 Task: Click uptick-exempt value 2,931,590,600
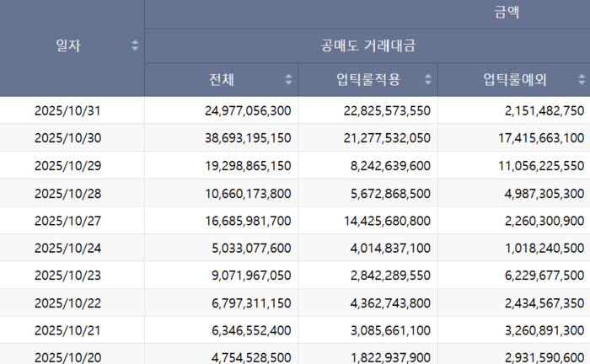(x=544, y=357)
